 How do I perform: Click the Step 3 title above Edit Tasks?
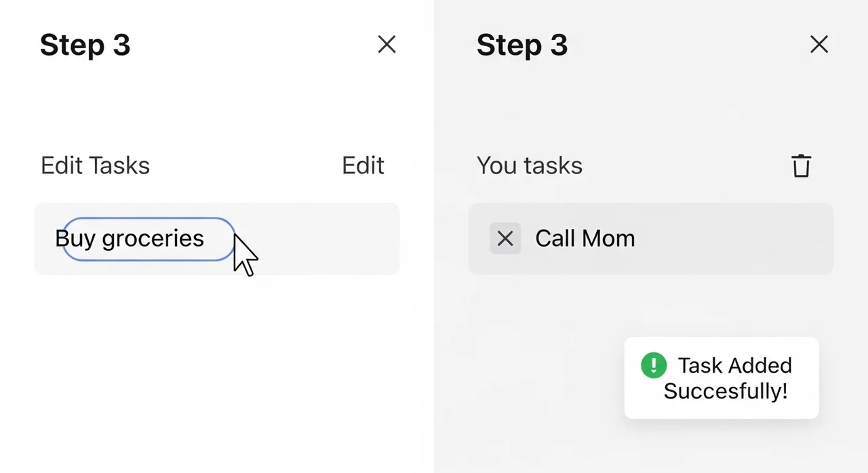click(x=85, y=45)
